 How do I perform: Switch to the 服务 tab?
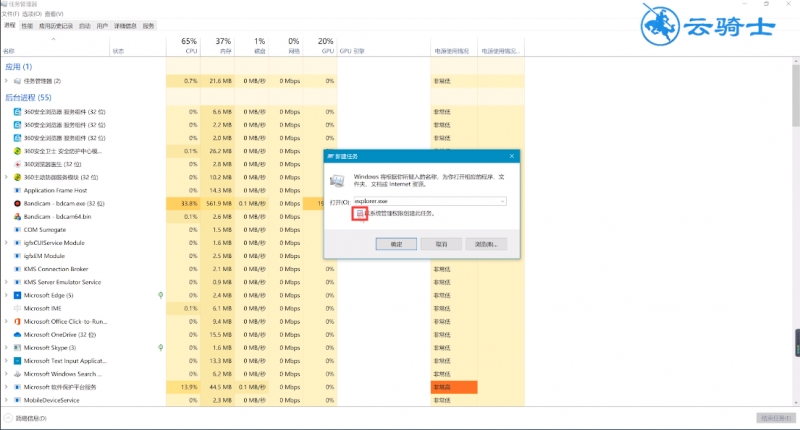148,26
